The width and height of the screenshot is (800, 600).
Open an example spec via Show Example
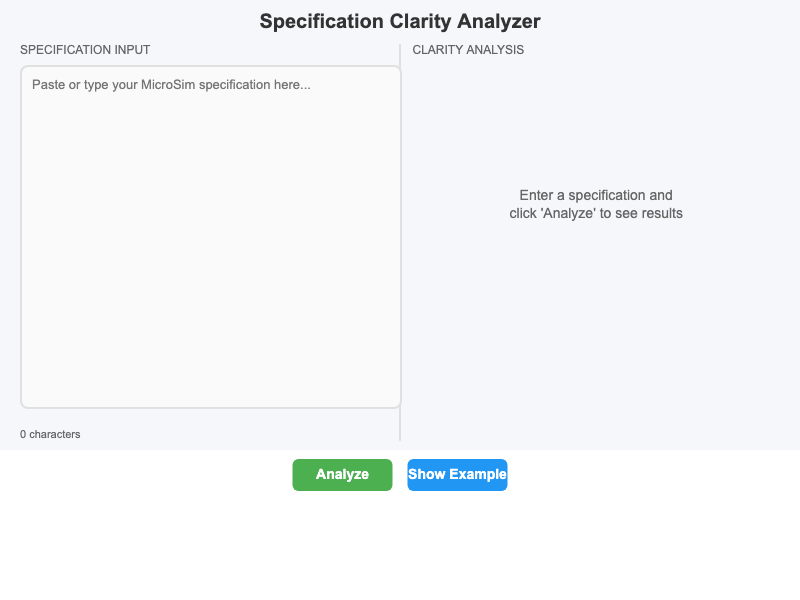tap(457, 474)
